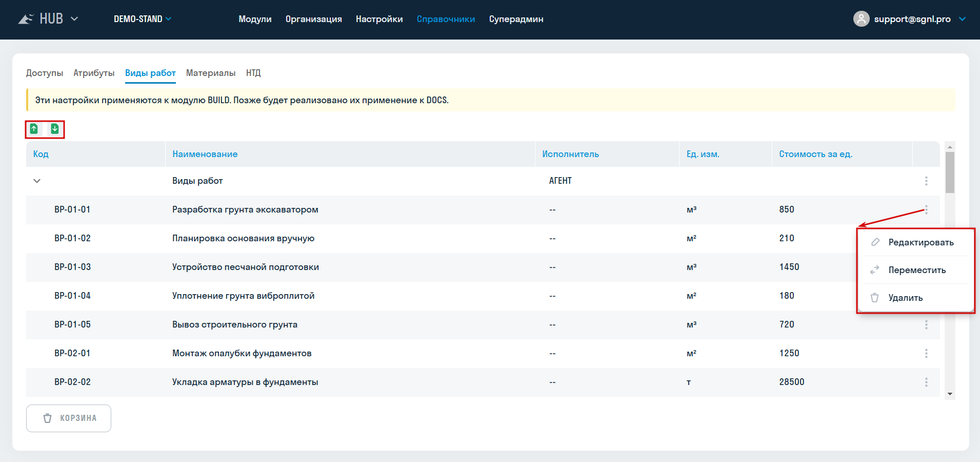Choose Переместить in the context menu
The height and width of the screenshot is (462, 980).
916,270
